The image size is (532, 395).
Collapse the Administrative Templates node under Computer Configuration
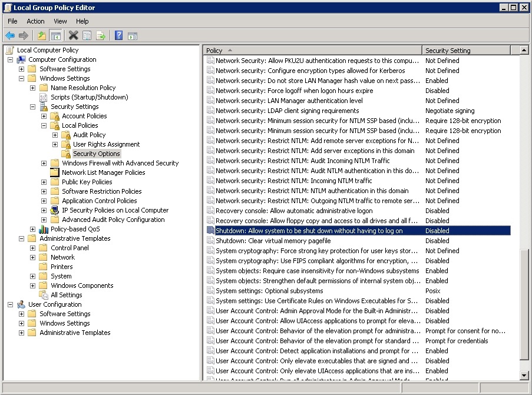pyautogui.click(x=22, y=238)
